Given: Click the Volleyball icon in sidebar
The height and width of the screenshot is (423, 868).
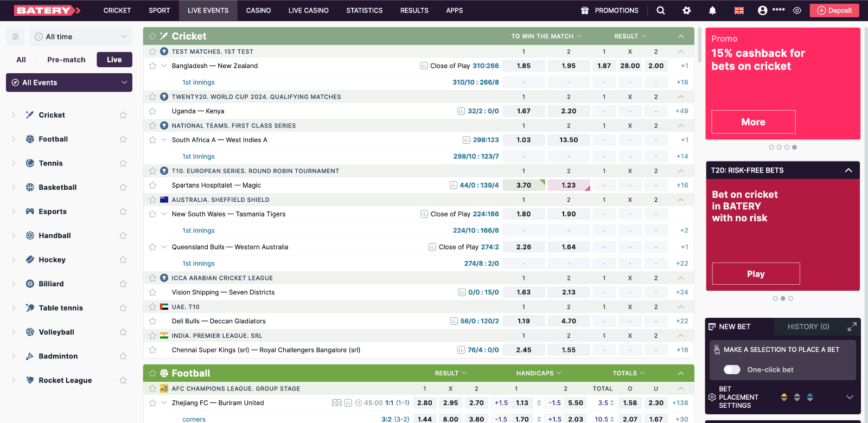Looking at the screenshot, I should pyautogui.click(x=30, y=332).
